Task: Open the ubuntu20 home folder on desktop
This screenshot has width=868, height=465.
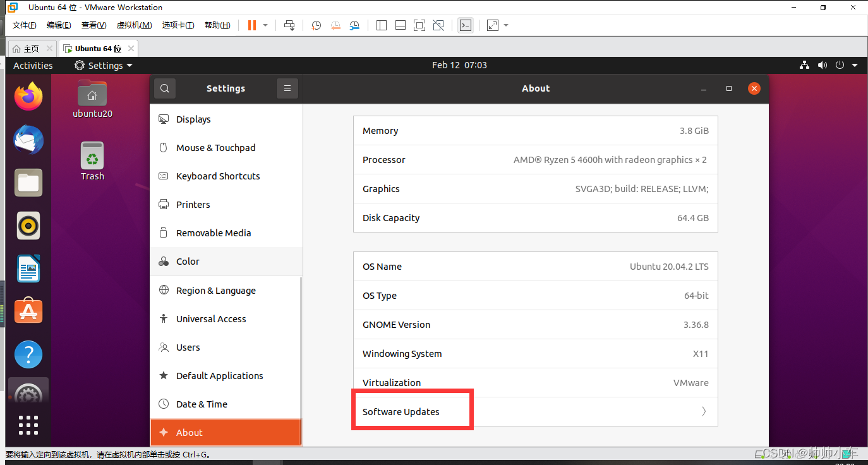Action: [92, 99]
